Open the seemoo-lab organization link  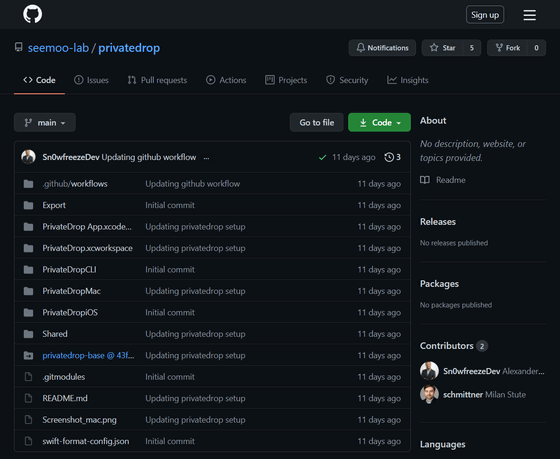pos(58,48)
